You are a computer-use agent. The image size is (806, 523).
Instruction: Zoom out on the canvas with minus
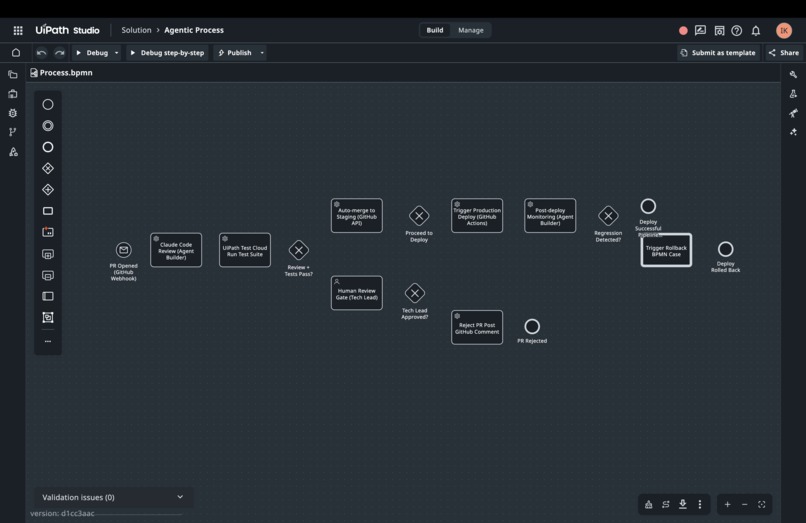tap(744, 504)
